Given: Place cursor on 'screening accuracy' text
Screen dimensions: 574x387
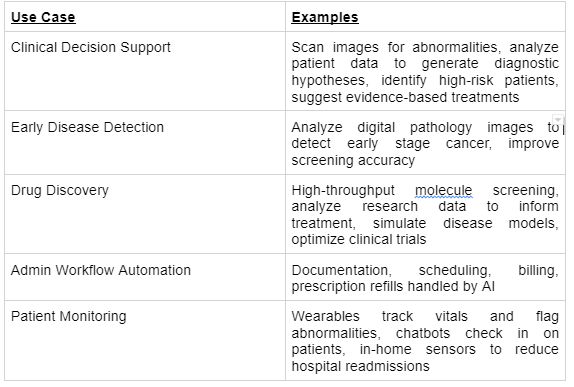Looking at the screenshot, I should point(353,160).
